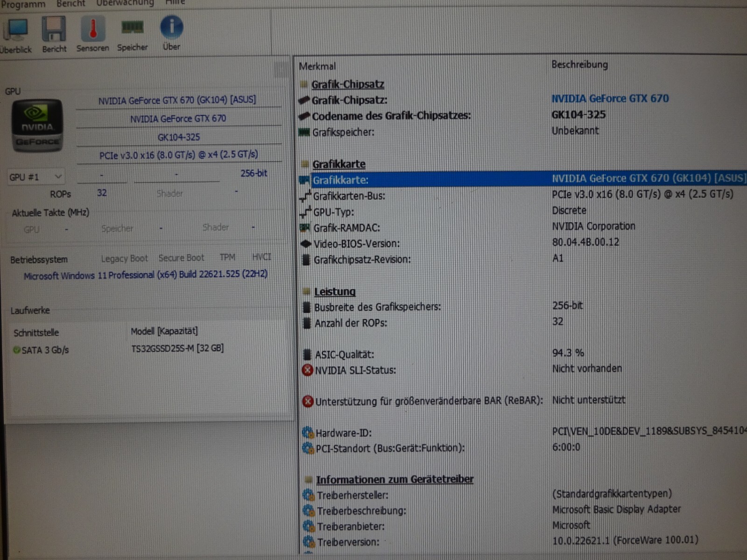Screen dimensions: 747x560
Task: Click the NVIDIA Corporation RAMDAC value
Action: [x=593, y=226]
